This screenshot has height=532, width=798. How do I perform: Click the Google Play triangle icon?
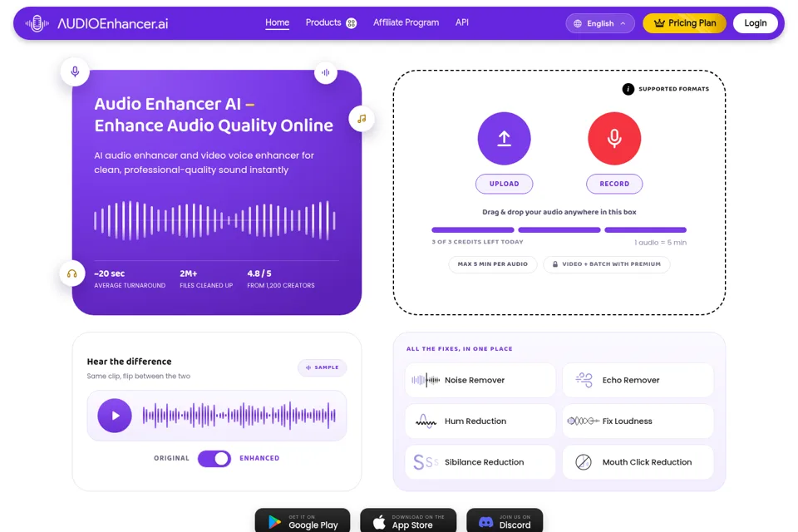tap(275, 522)
